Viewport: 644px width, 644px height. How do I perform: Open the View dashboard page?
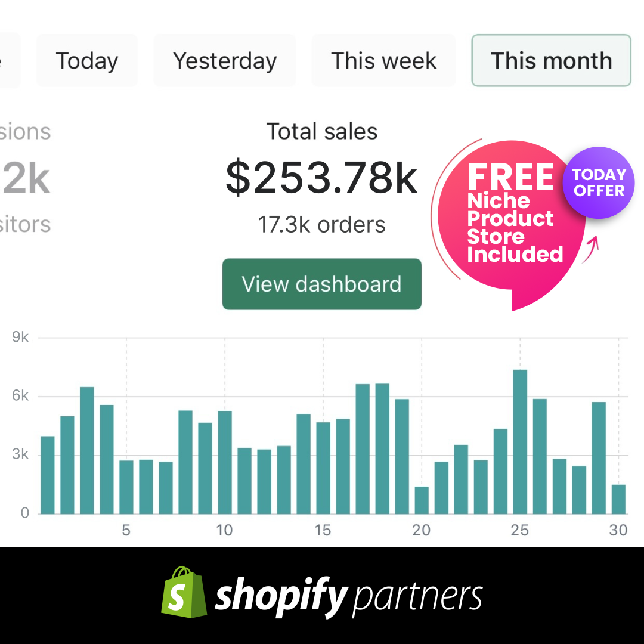[322, 284]
